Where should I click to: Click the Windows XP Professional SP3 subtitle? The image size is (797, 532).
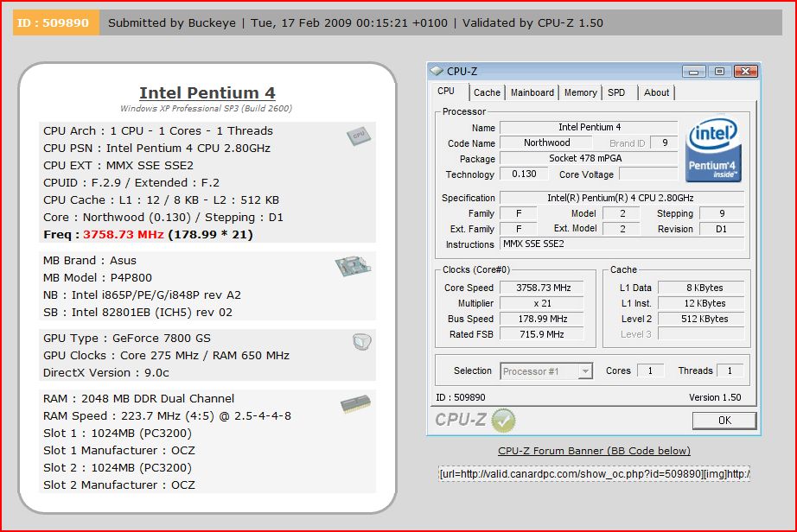pyautogui.click(x=206, y=108)
